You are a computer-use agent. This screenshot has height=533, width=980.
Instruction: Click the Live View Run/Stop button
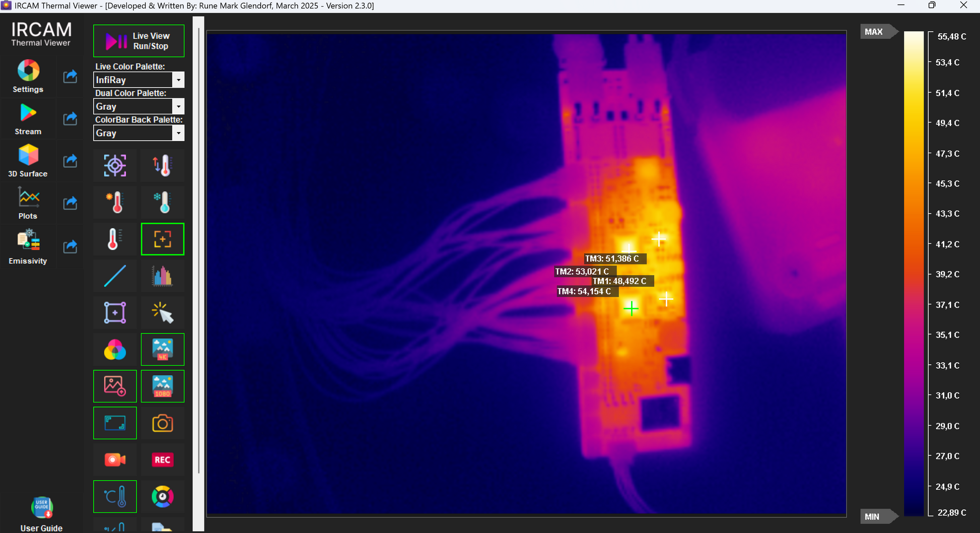(139, 41)
